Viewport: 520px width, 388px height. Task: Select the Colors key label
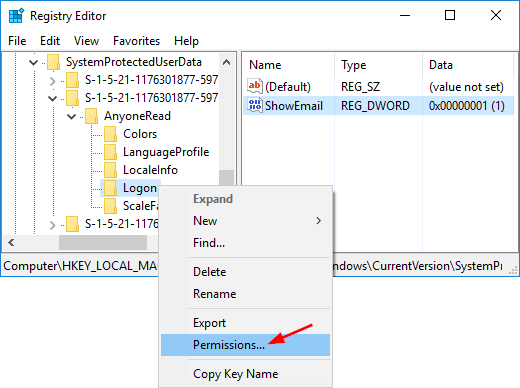[x=140, y=134]
